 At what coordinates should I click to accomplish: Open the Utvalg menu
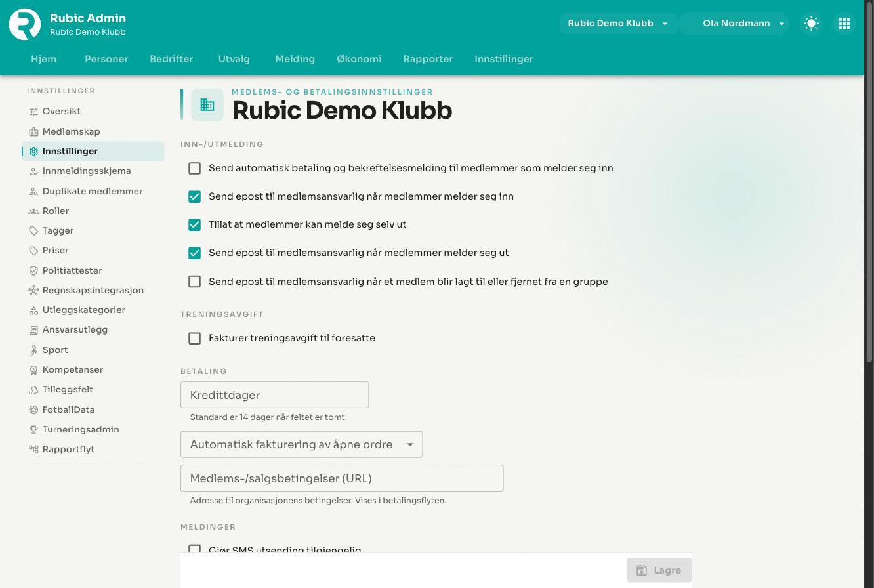pos(234,59)
